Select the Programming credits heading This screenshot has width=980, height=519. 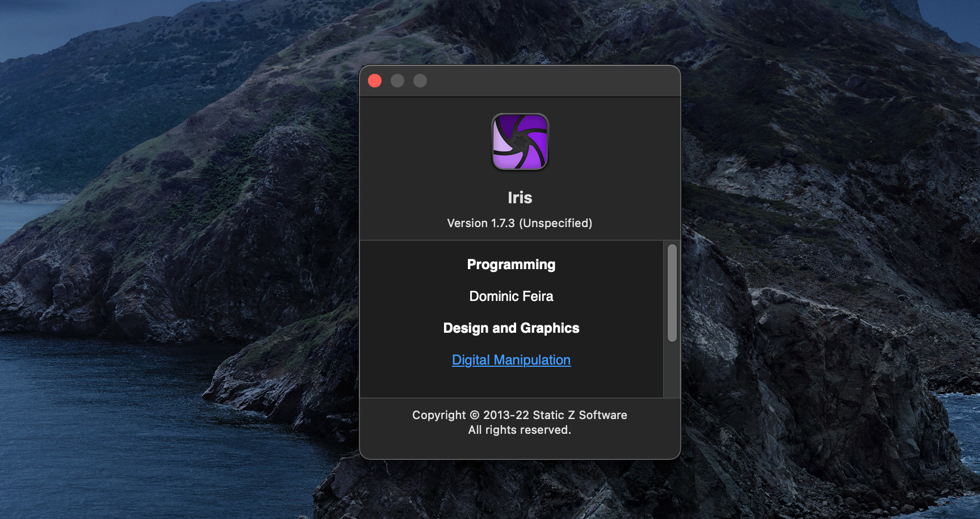tap(511, 265)
